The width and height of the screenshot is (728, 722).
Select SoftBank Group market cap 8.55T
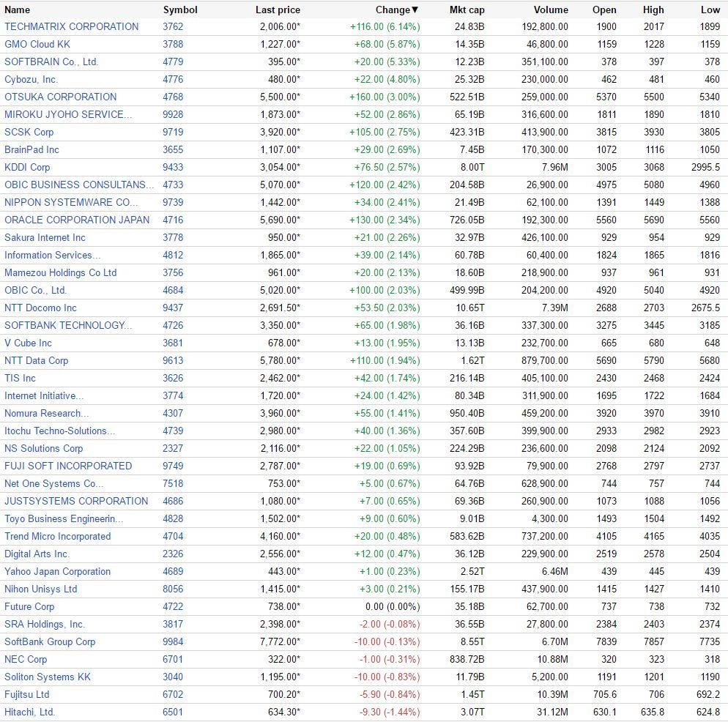coord(472,642)
